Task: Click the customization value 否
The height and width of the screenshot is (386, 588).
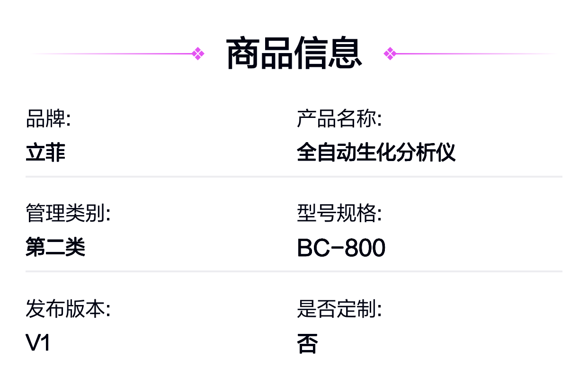Action: point(307,343)
